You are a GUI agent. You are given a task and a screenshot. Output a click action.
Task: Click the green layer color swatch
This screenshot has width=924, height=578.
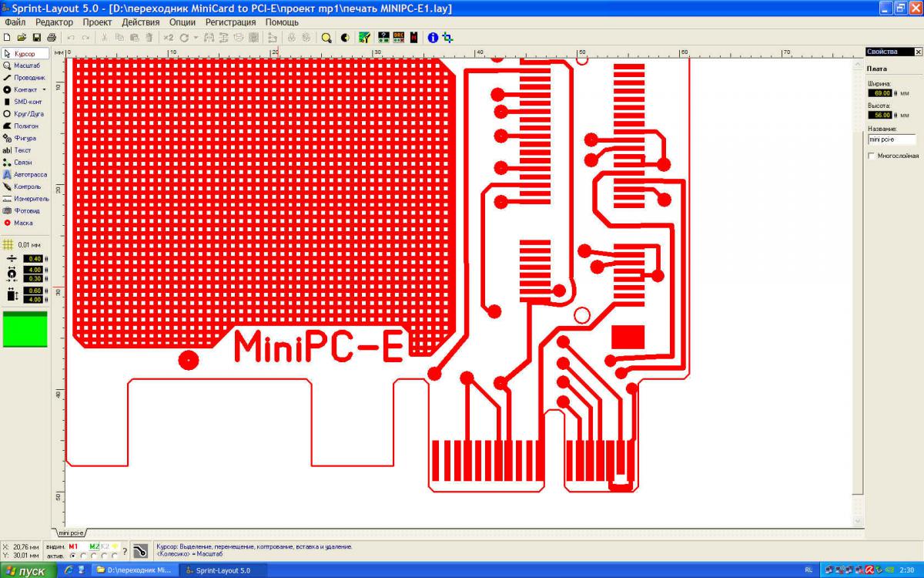click(25, 329)
